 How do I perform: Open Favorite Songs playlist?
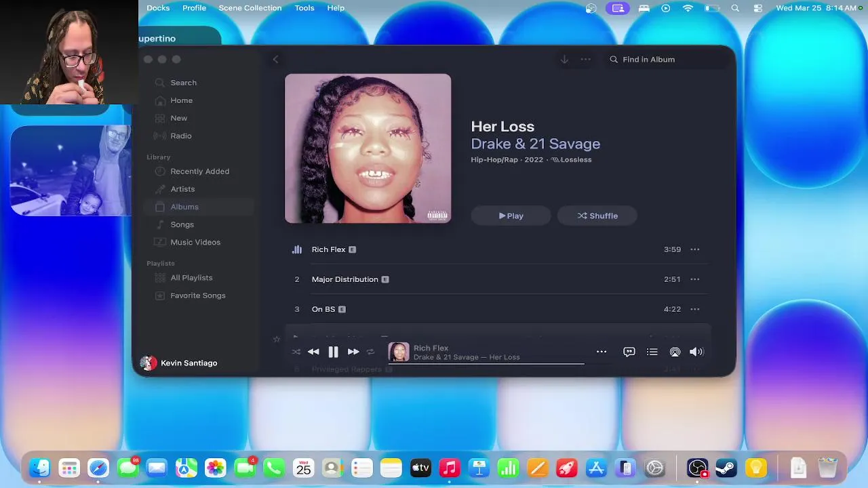click(x=198, y=296)
